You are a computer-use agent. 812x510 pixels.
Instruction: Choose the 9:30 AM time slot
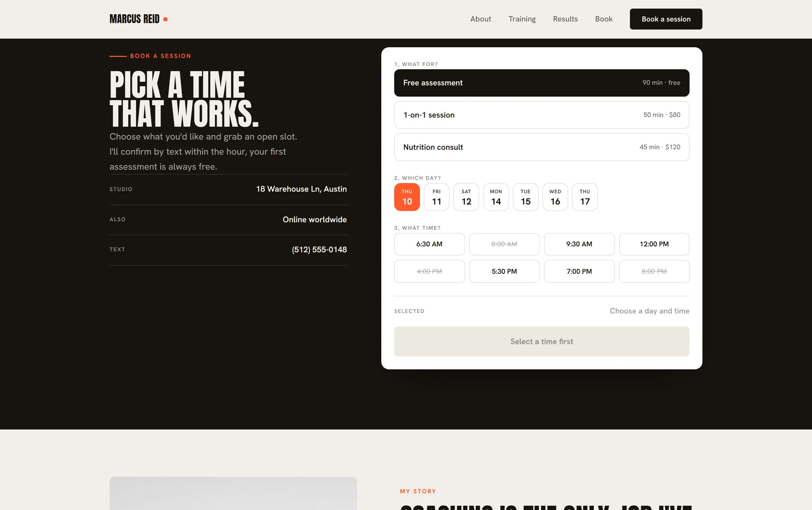579,244
